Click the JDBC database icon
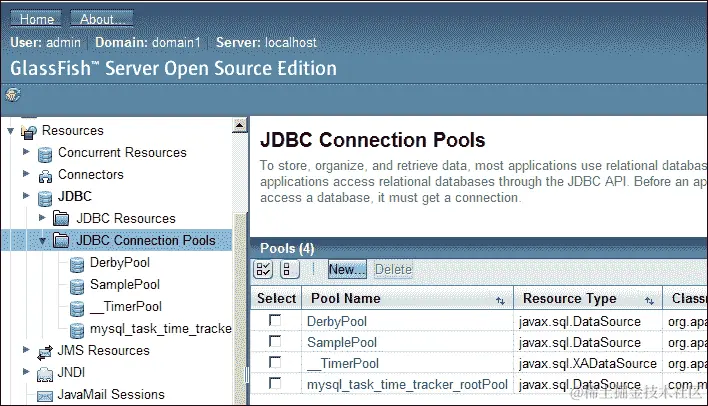The width and height of the screenshot is (708, 406). coord(45,198)
